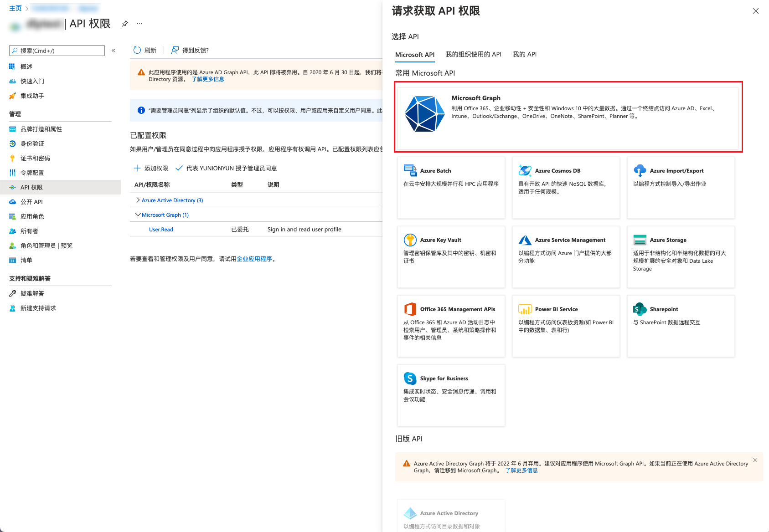Open the 企业应用程序 link

[254, 259]
